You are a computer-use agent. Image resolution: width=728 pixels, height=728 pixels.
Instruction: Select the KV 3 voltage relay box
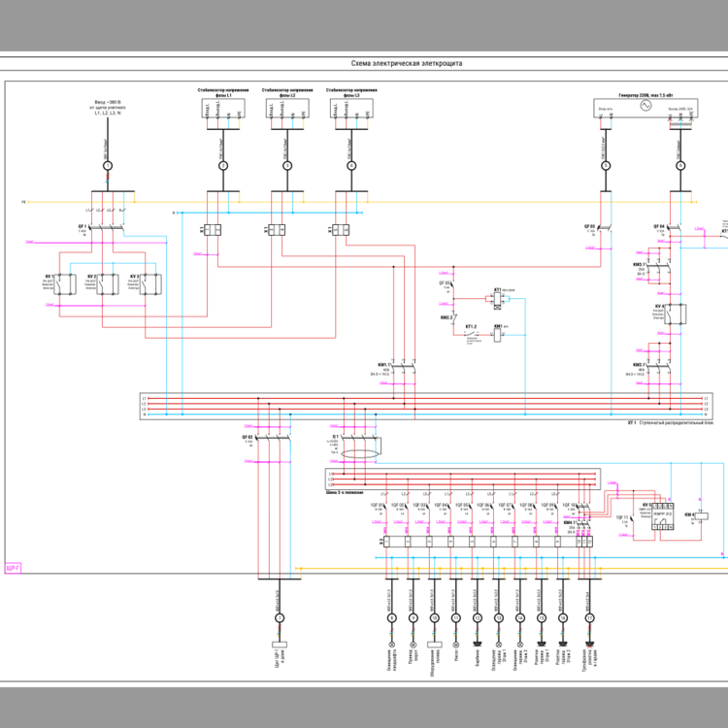(150, 284)
